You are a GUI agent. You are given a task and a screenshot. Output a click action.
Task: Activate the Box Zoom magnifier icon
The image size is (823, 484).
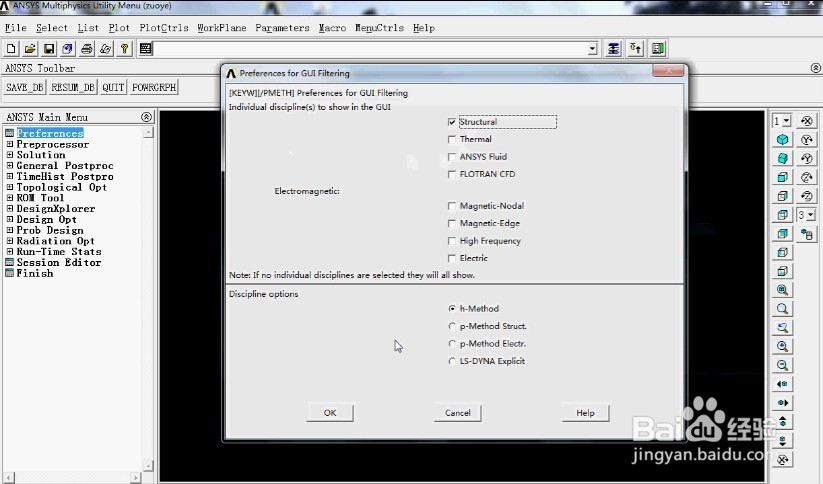(x=783, y=309)
